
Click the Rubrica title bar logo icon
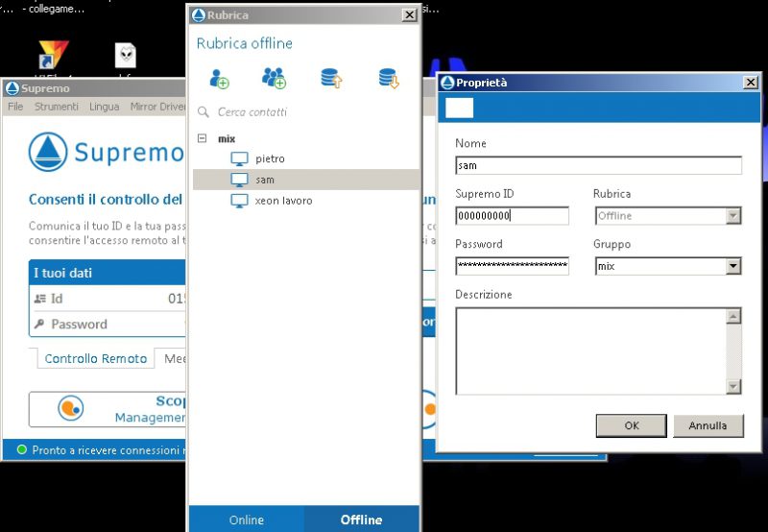(198, 15)
